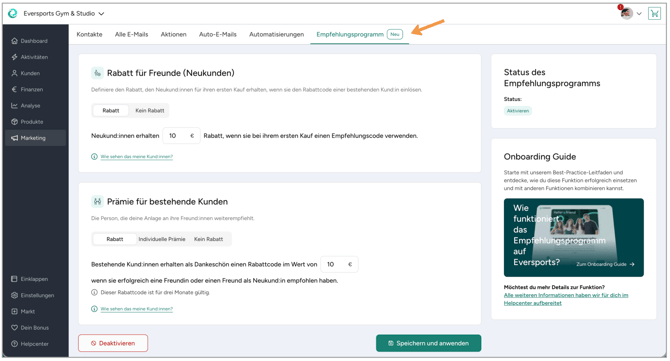670x361 pixels.
Task: Go to Aktivitäten in sidebar
Action: click(29, 57)
